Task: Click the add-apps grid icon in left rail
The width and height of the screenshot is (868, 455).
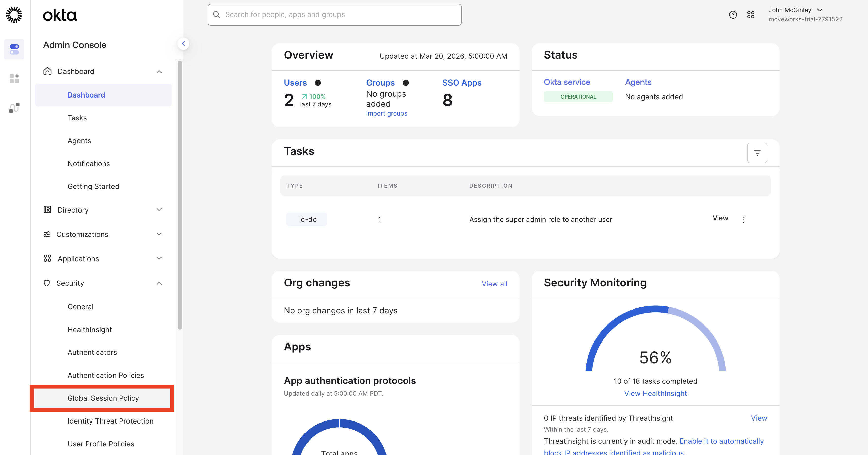Action: pyautogui.click(x=14, y=78)
